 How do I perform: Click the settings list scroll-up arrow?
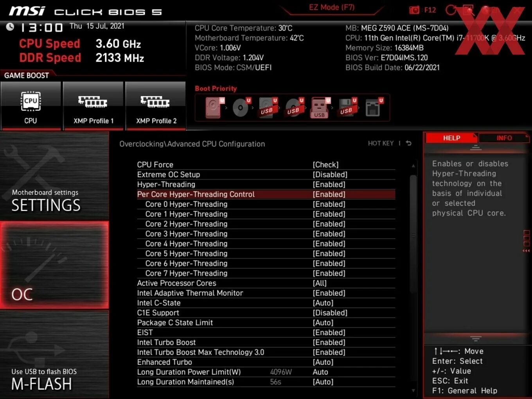[413, 166]
